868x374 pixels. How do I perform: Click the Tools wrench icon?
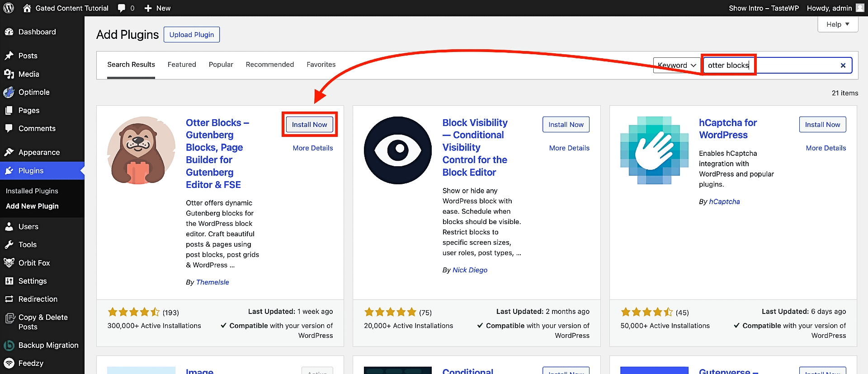click(9, 244)
